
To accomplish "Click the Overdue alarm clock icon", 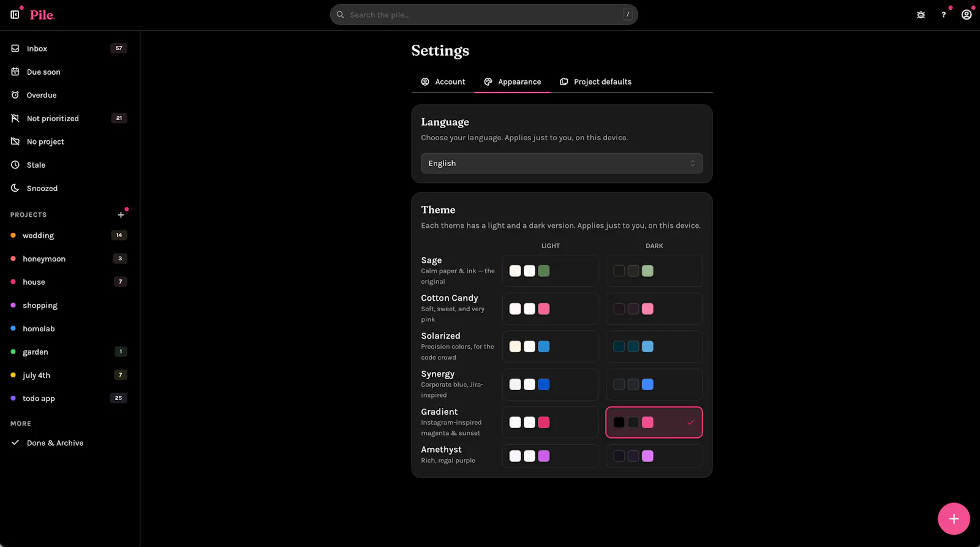I will (15, 95).
